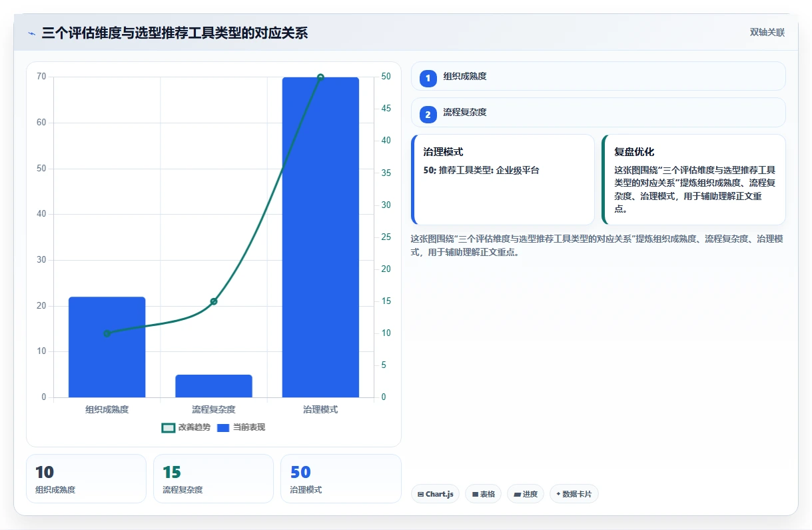Click the 双轴关联 label in the header
This screenshot has width=812, height=530.
pyautogui.click(x=767, y=33)
